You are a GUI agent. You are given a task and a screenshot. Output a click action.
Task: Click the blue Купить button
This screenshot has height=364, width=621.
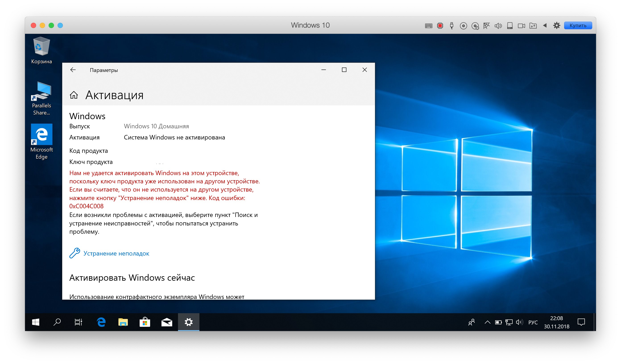578,26
